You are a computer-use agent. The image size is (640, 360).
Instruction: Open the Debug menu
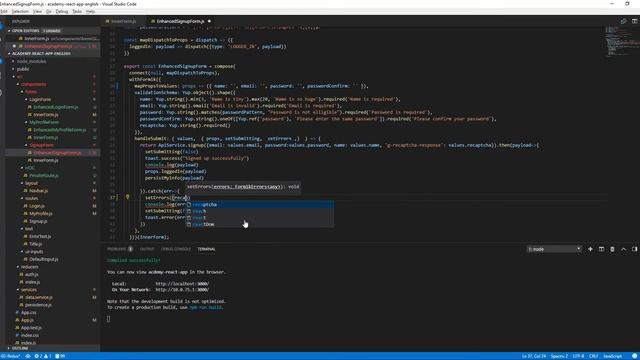62,11
